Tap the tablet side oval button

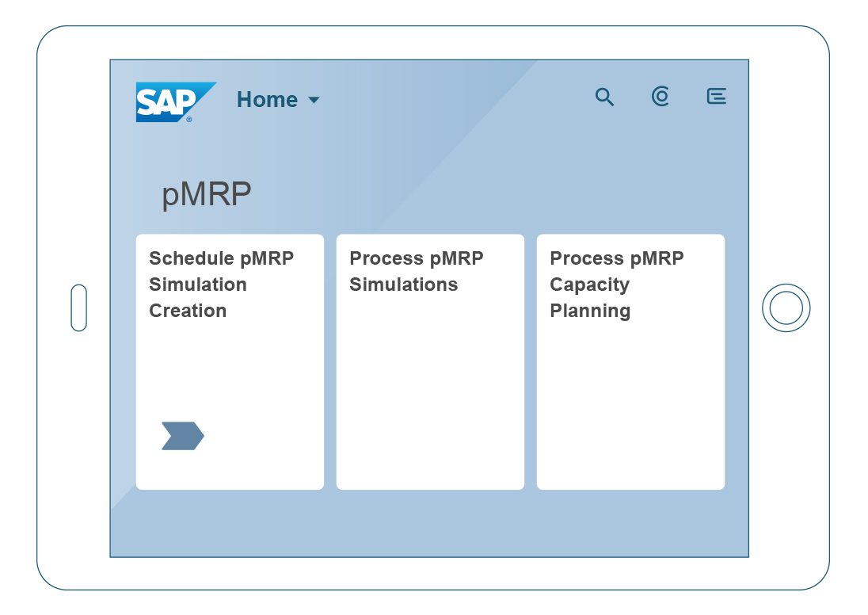pyautogui.click(x=79, y=308)
